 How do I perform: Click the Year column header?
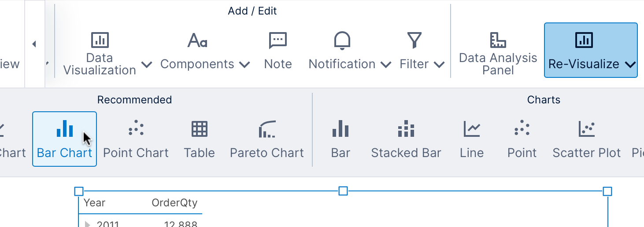[x=95, y=203]
